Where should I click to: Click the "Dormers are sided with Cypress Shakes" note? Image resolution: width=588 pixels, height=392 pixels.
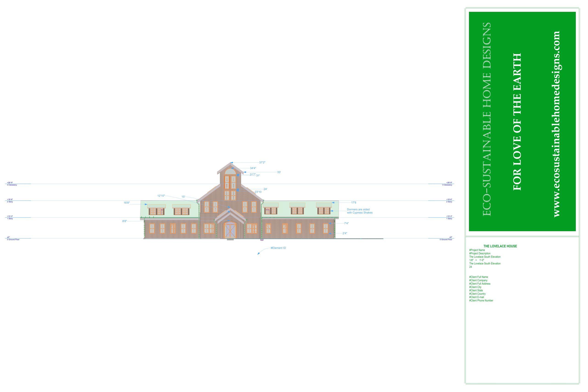point(359,211)
